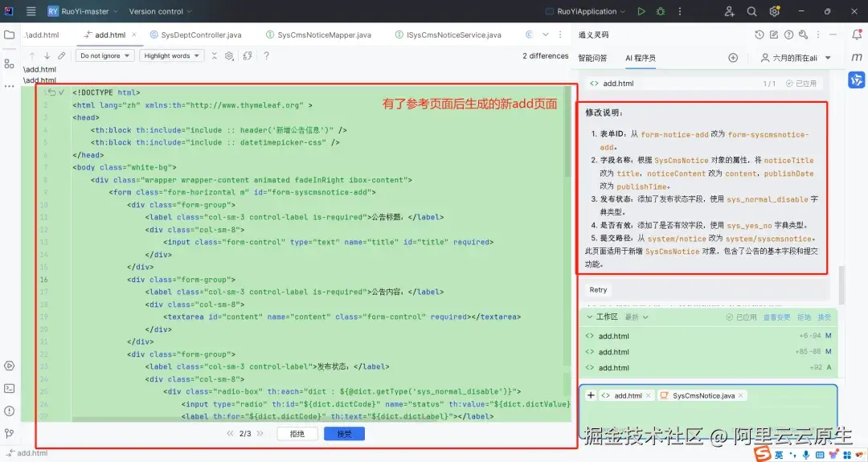Open RuoYiApplication run configuration dropdown
The image size is (868, 462).
[x=585, y=11]
